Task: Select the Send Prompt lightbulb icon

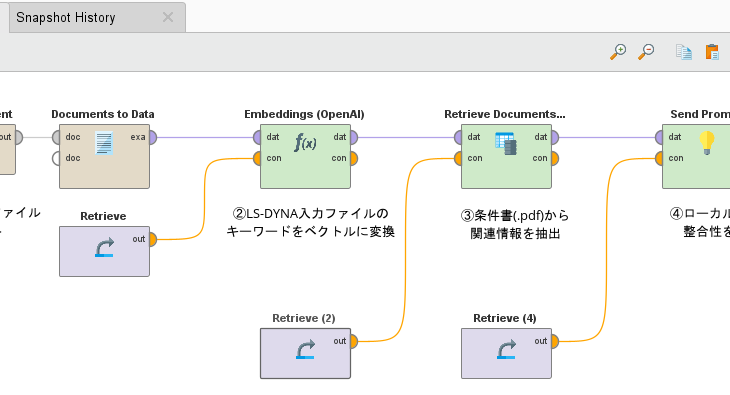Action: pos(707,143)
